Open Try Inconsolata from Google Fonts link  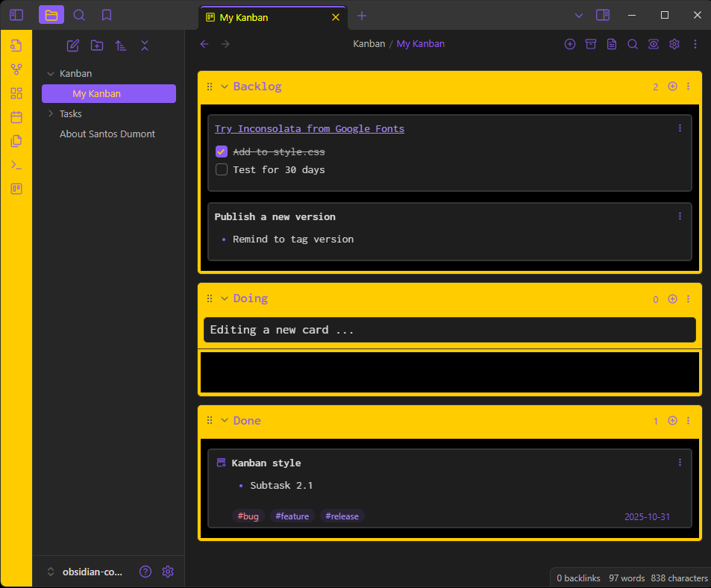point(310,129)
